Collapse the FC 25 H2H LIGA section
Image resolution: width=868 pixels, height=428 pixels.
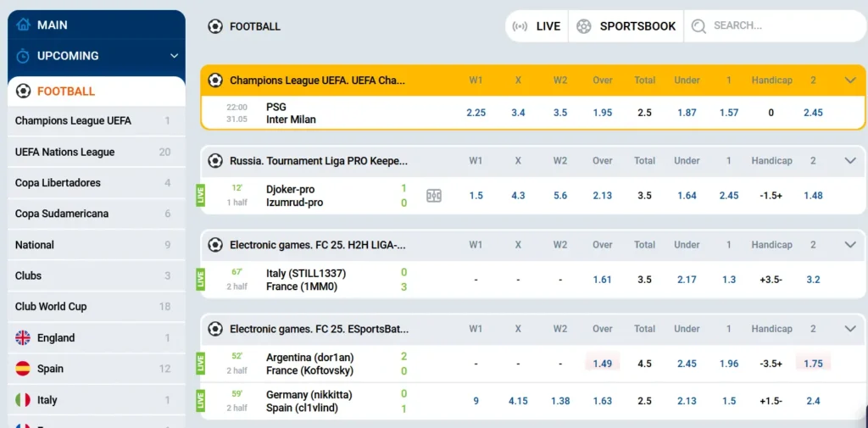[850, 245]
